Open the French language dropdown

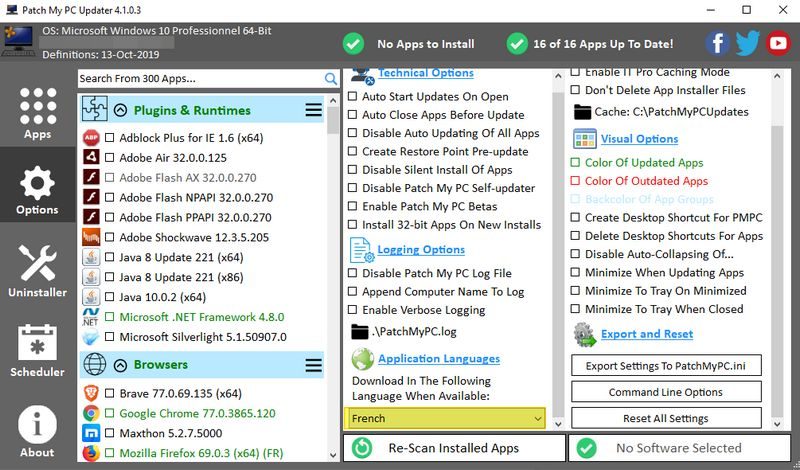coord(446,418)
